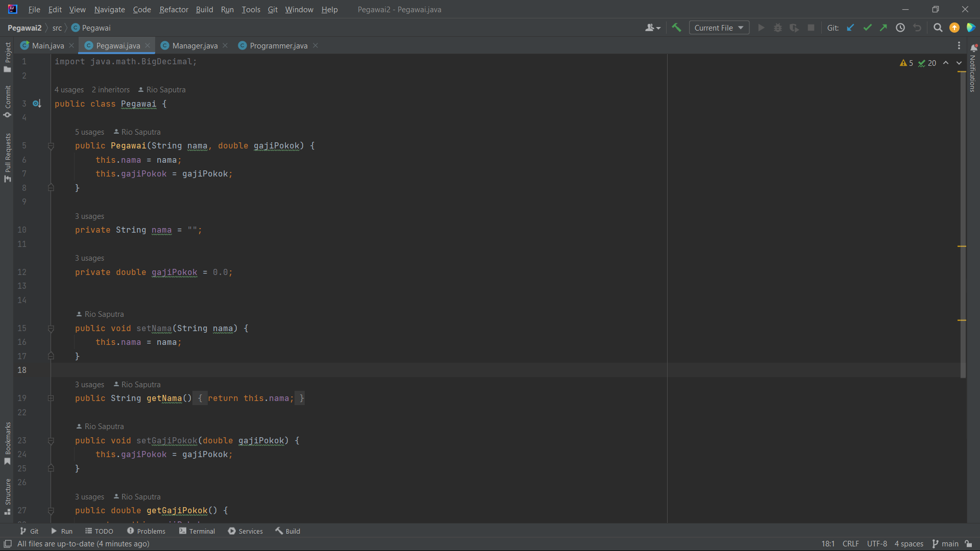Open Git history with the clock icon
980x551 pixels.
tap(900, 28)
